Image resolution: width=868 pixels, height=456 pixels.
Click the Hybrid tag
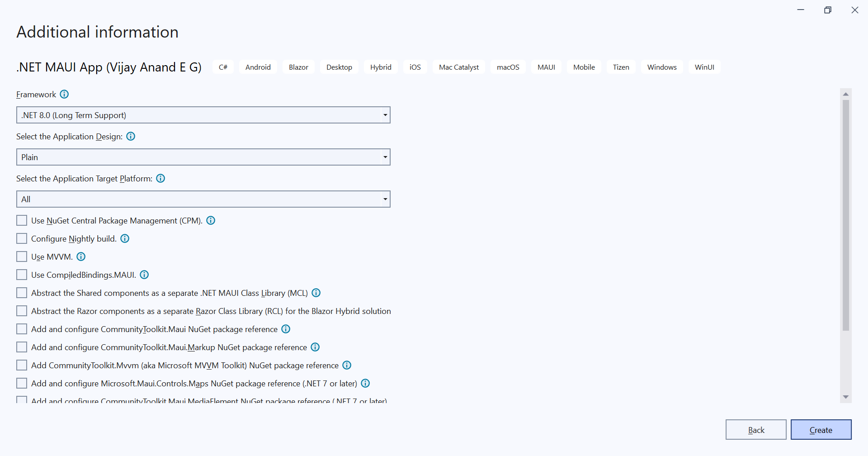381,67
